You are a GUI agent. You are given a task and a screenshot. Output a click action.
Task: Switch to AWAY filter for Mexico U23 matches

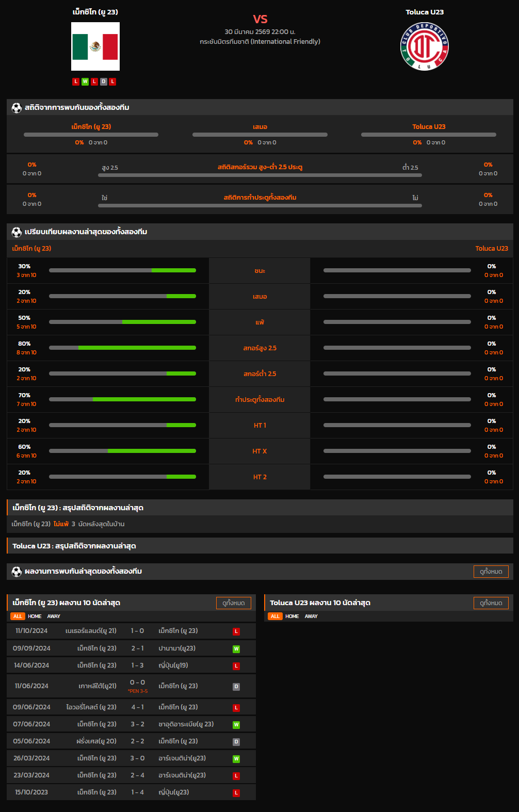pyautogui.click(x=54, y=616)
